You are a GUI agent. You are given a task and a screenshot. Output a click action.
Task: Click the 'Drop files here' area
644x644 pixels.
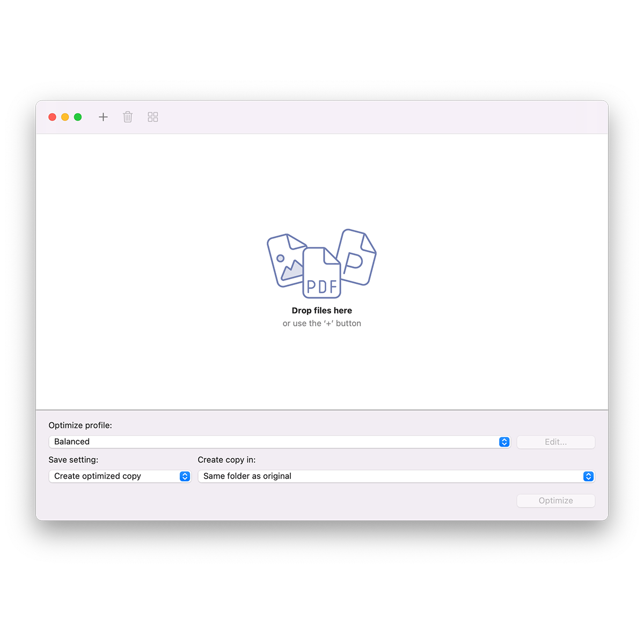point(321,310)
